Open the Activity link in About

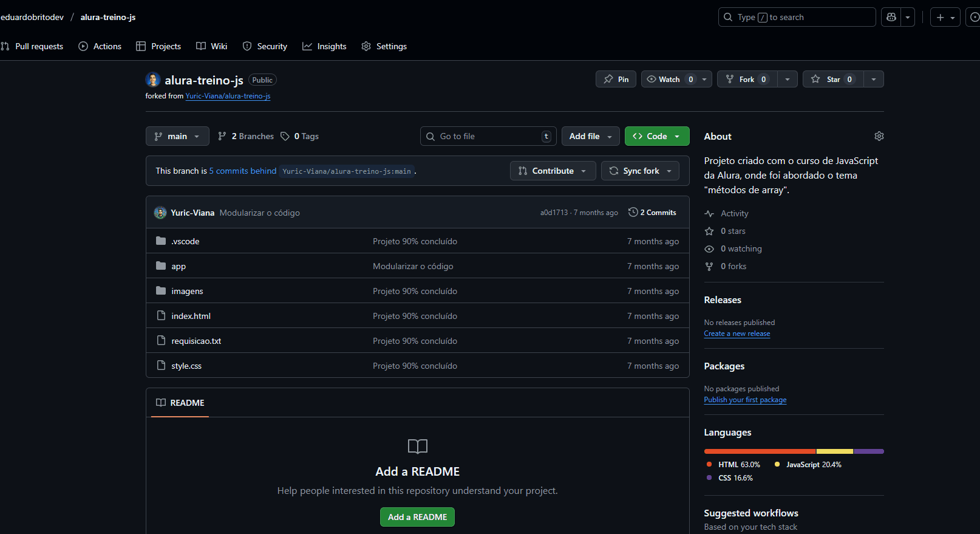click(727, 213)
